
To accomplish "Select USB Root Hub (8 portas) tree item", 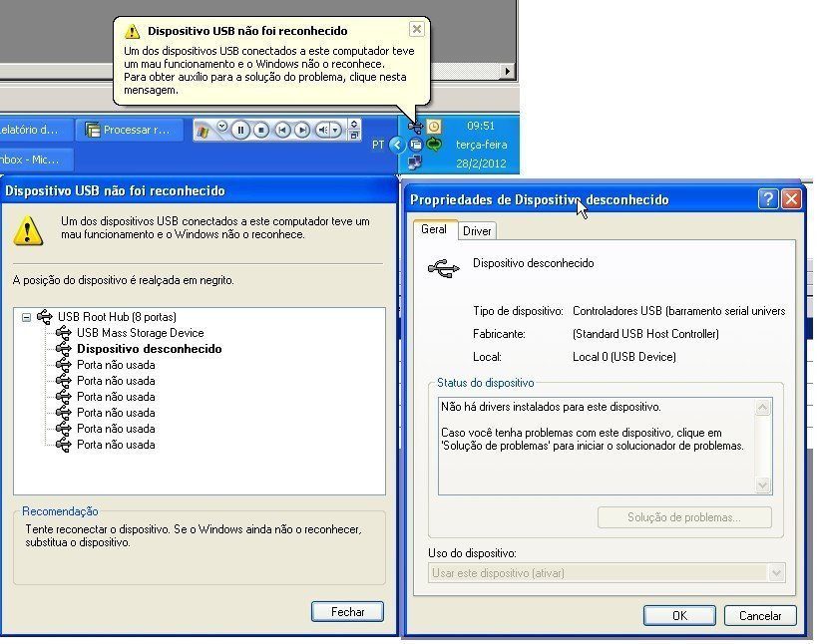I will [117, 317].
